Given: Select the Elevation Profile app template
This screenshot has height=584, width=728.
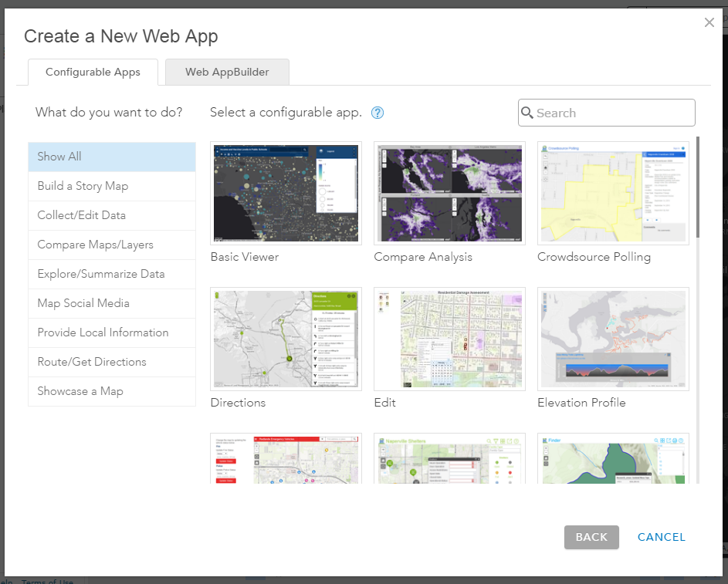Looking at the screenshot, I should coord(612,339).
